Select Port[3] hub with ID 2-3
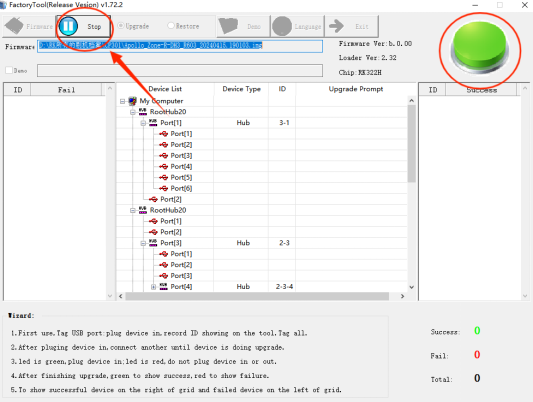Screen dimensions: 533x402 point(171,243)
